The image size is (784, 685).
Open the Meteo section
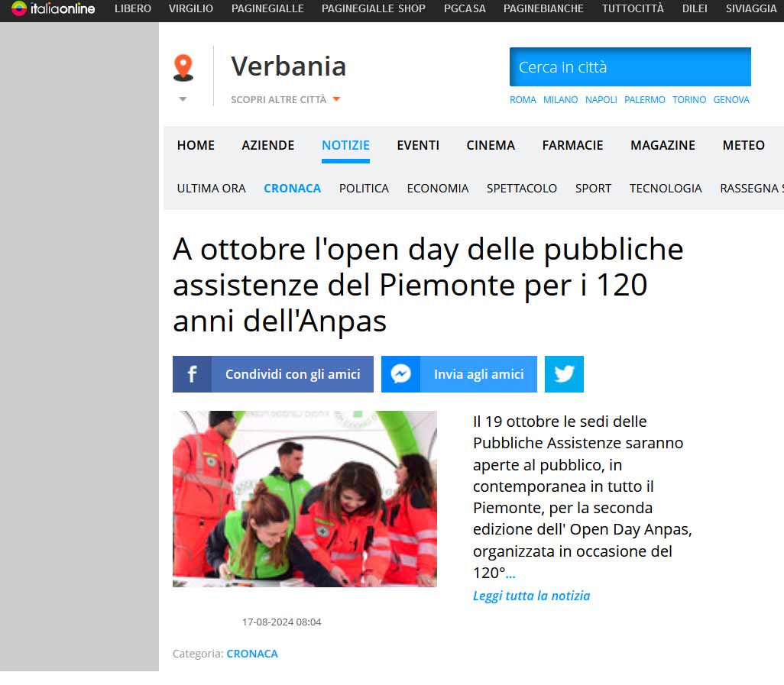click(744, 145)
